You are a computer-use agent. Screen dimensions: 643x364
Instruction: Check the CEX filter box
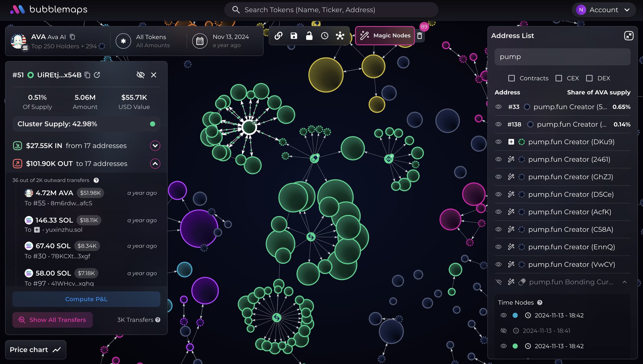559,78
